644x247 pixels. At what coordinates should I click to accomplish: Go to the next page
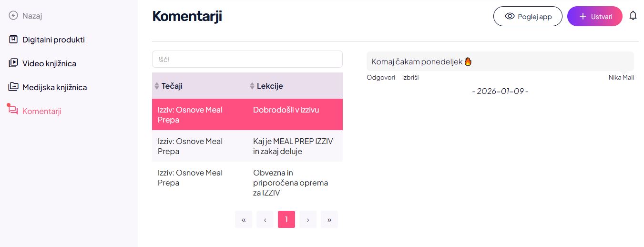pyautogui.click(x=308, y=219)
